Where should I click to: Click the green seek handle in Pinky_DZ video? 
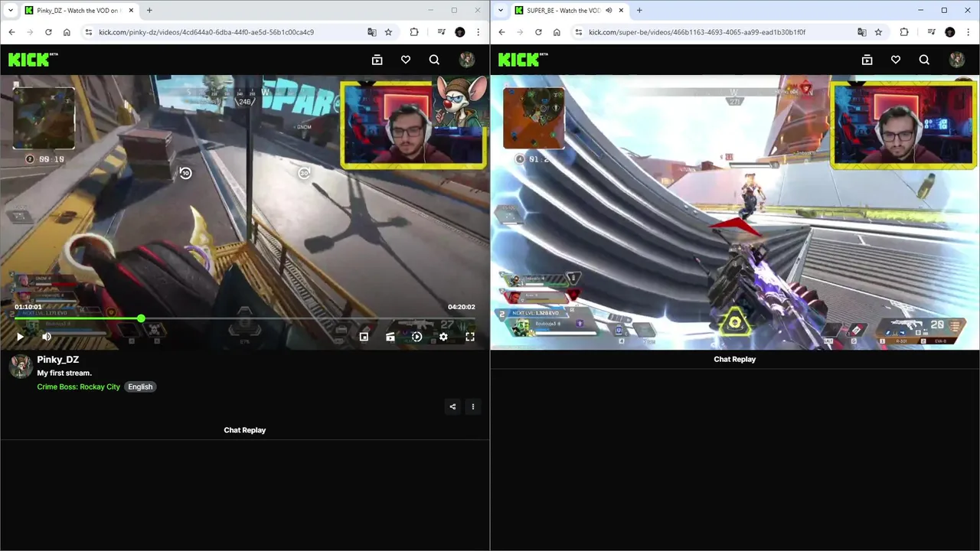click(x=141, y=318)
